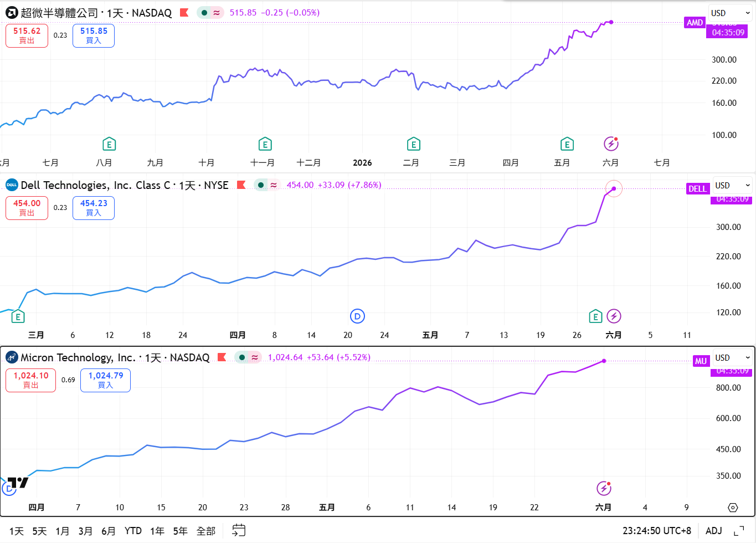
Task: Click the go-to-date calendar icon
Action: 239,530
